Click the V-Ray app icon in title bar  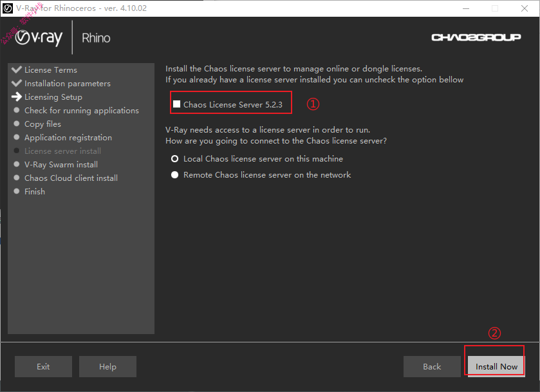tap(8, 8)
